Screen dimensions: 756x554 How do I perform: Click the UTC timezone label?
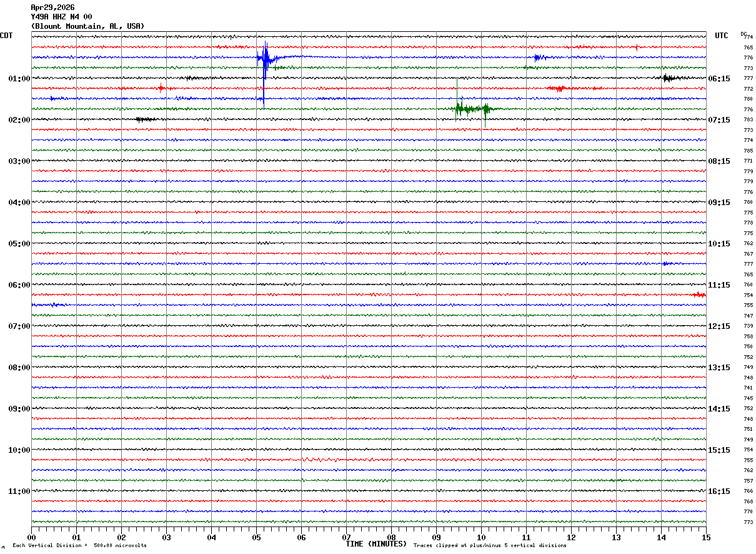[722, 36]
